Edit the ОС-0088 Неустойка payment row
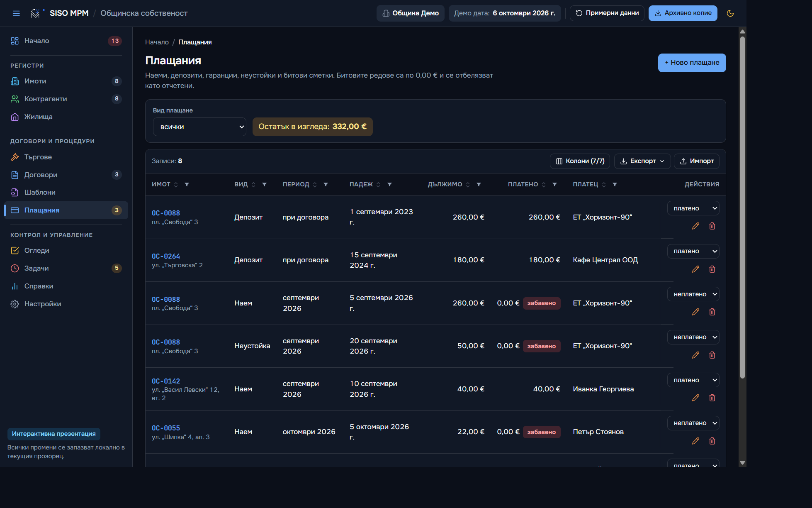Image resolution: width=812 pixels, height=508 pixels. [695, 355]
